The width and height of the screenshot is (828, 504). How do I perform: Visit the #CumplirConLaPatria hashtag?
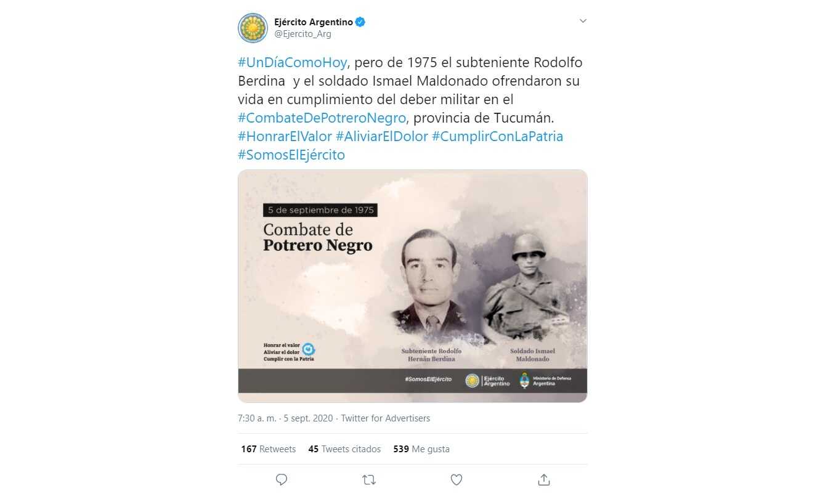(x=498, y=136)
